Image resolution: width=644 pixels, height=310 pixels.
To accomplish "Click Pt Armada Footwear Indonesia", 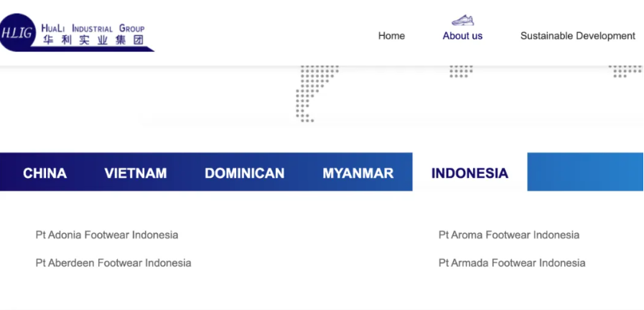I will (511, 263).
